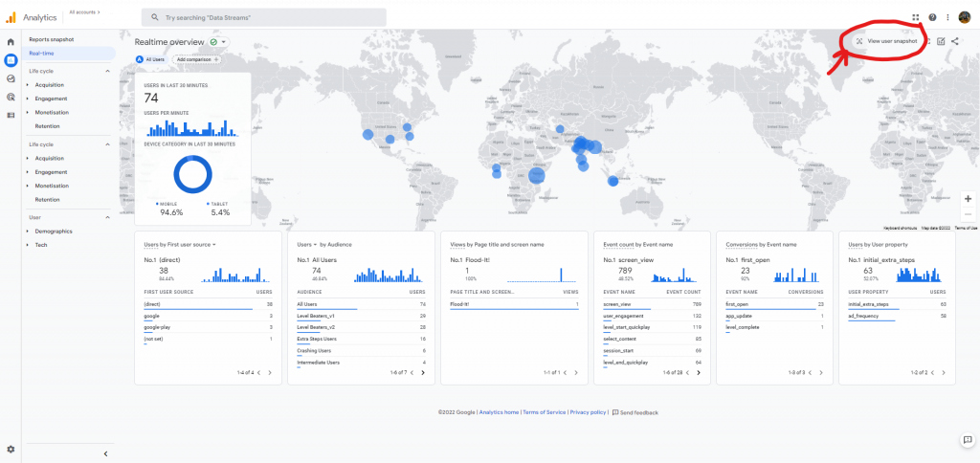
Task: Click the View user snapshot button
Action: pyautogui.click(x=886, y=41)
